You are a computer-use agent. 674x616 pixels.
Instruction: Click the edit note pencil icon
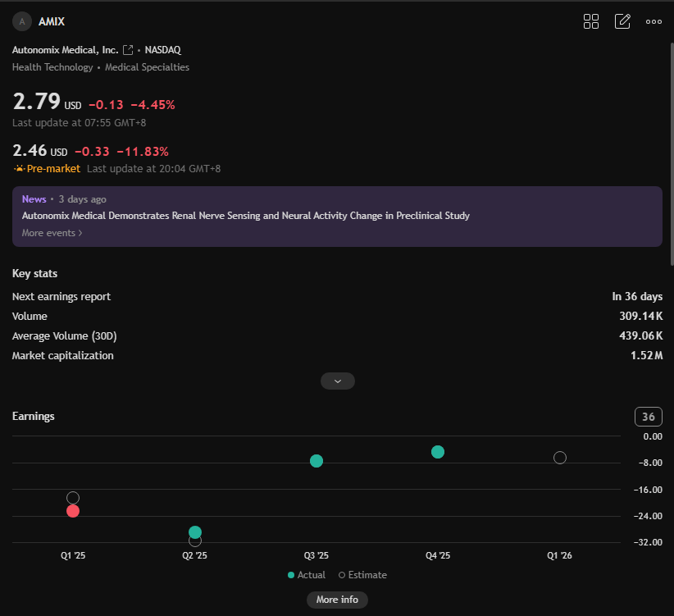tap(622, 21)
